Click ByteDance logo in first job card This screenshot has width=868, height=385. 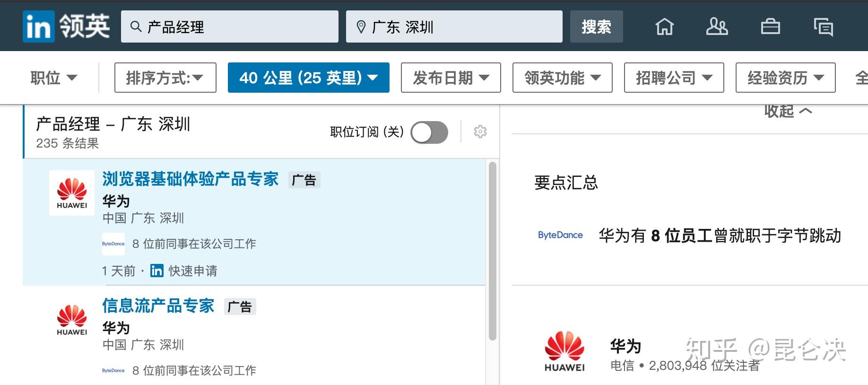(x=113, y=244)
